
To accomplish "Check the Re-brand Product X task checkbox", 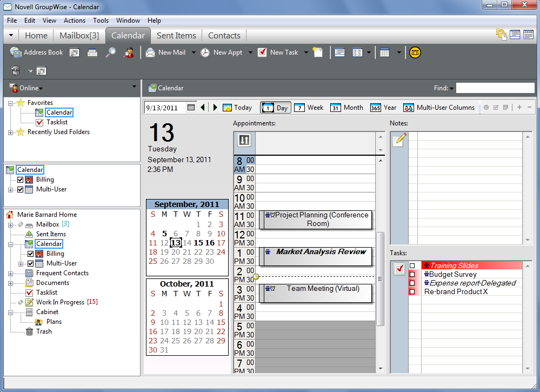I will coord(412,292).
